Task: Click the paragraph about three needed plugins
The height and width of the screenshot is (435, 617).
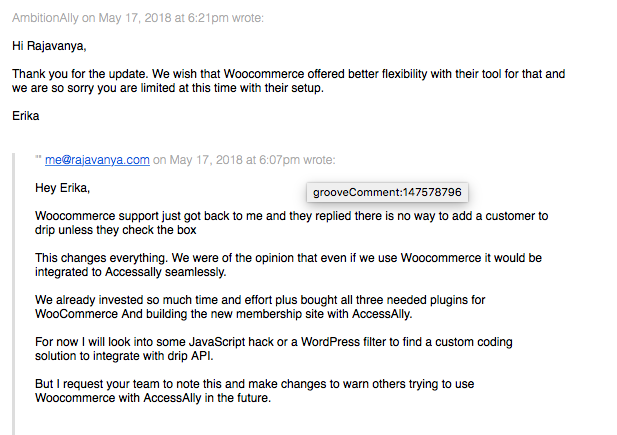Action: point(260,307)
